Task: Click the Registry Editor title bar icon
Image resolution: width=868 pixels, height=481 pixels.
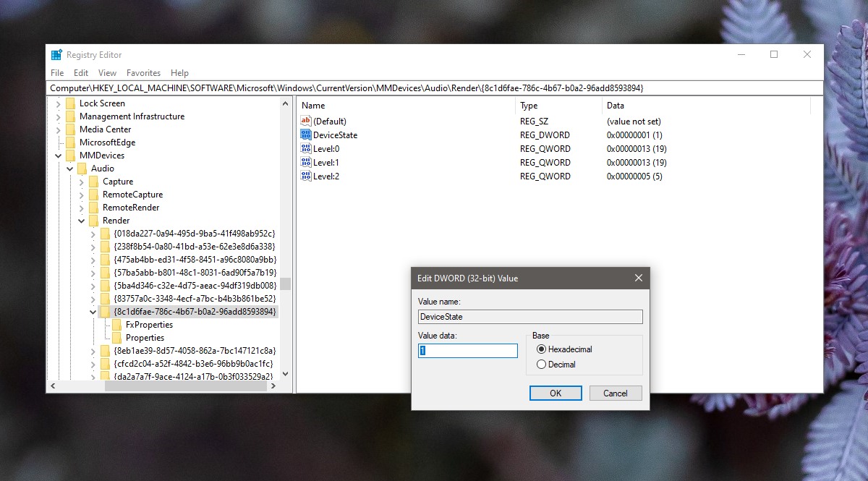Action: pos(56,55)
